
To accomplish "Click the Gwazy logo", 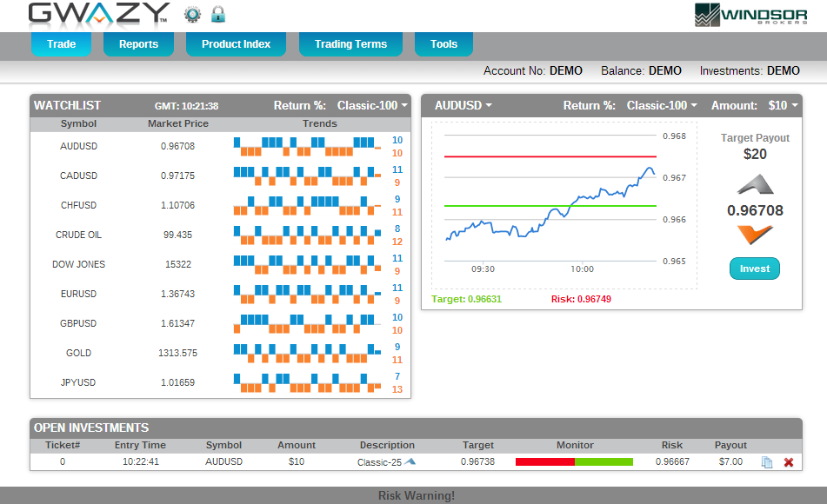I will pyautogui.click(x=98, y=14).
